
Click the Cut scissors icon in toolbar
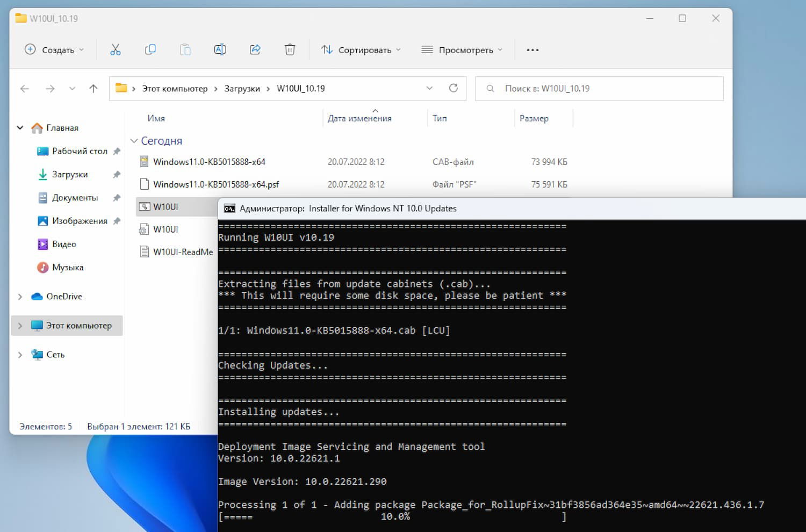[x=116, y=50]
